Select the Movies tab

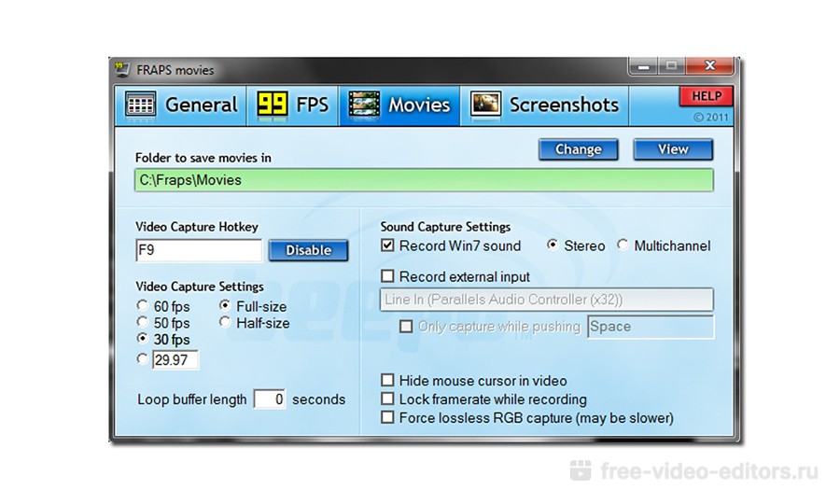click(399, 105)
